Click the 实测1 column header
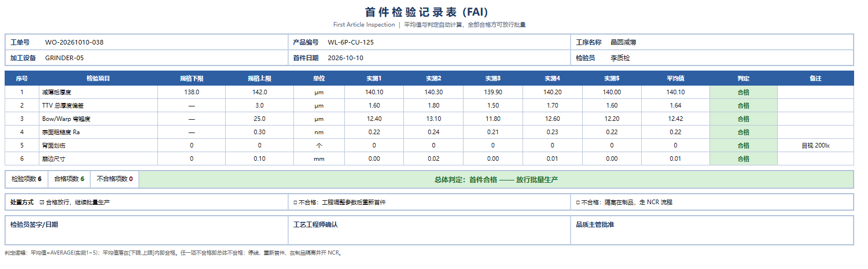 point(374,78)
